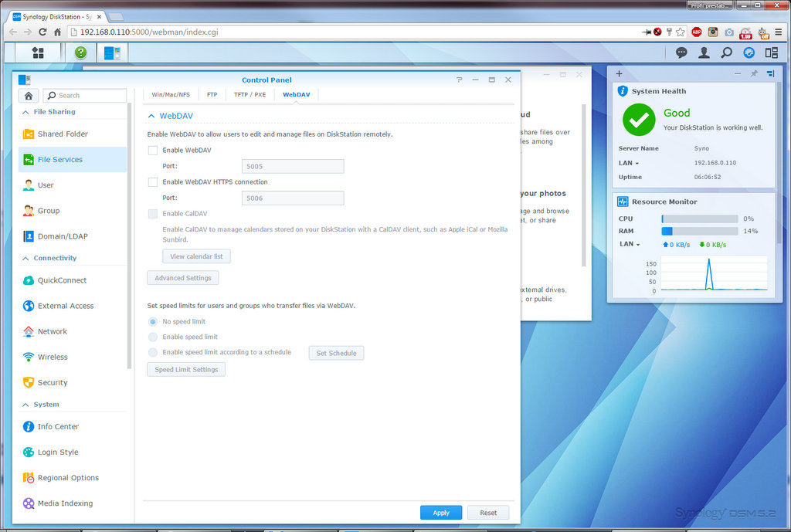Reload the page in browser
The width and height of the screenshot is (791, 532).
coord(42,32)
